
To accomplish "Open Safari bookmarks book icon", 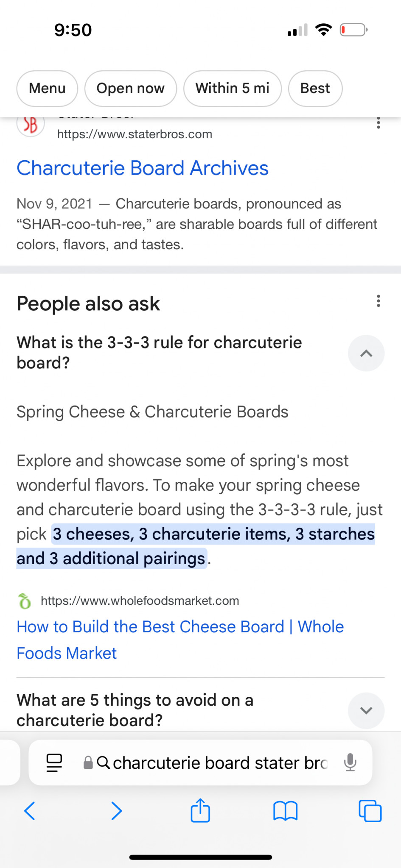I will [285, 811].
